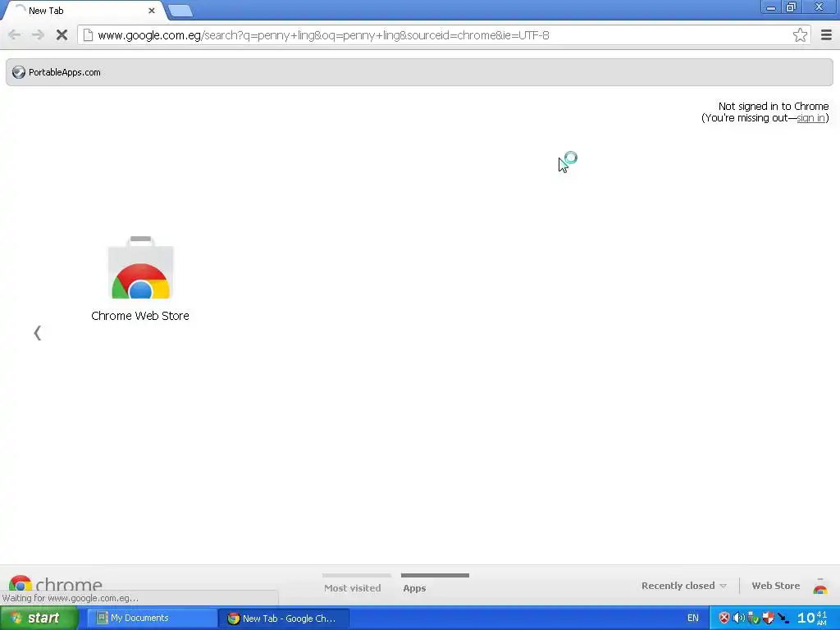
Task: Click the browser forward arrow
Action: pyautogui.click(x=38, y=35)
